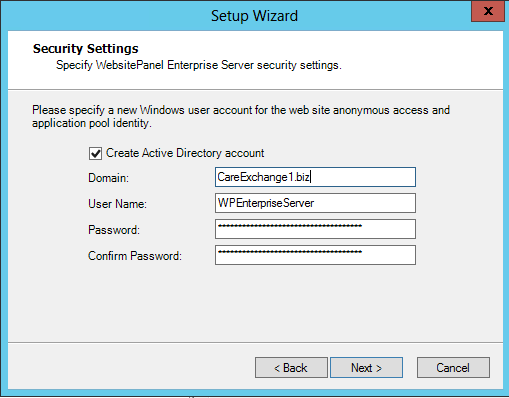Uncheck Create Active Directory account checkbox
Viewport: 509px width, 398px height.
click(95, 154)
